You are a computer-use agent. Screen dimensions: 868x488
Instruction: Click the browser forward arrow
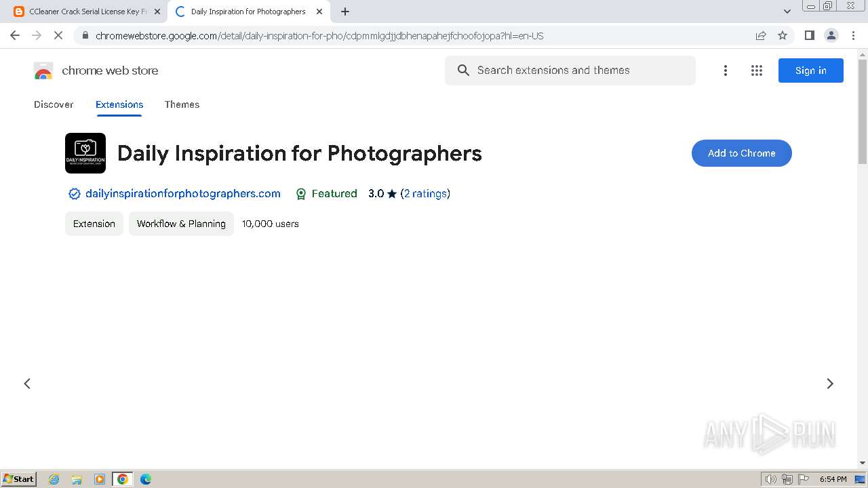click(37, 35)
